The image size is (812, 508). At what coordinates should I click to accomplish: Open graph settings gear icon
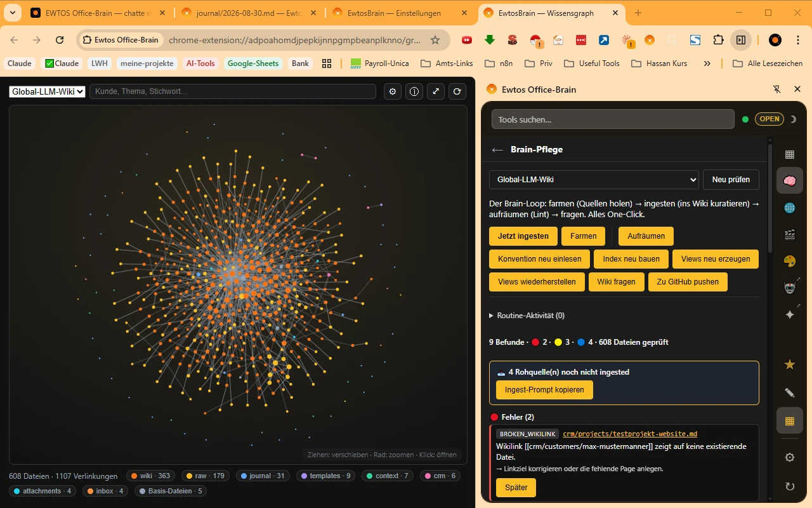coord(393,91)
